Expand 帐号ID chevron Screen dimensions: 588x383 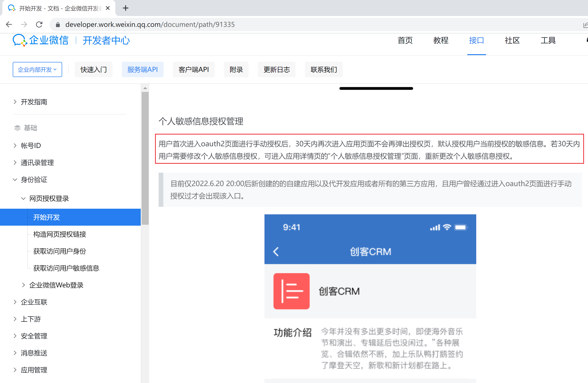coord(15,145)
